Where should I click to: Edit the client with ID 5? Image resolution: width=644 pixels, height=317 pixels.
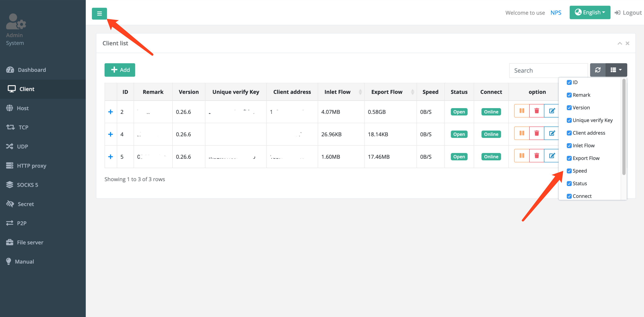(x=552, y=155)
